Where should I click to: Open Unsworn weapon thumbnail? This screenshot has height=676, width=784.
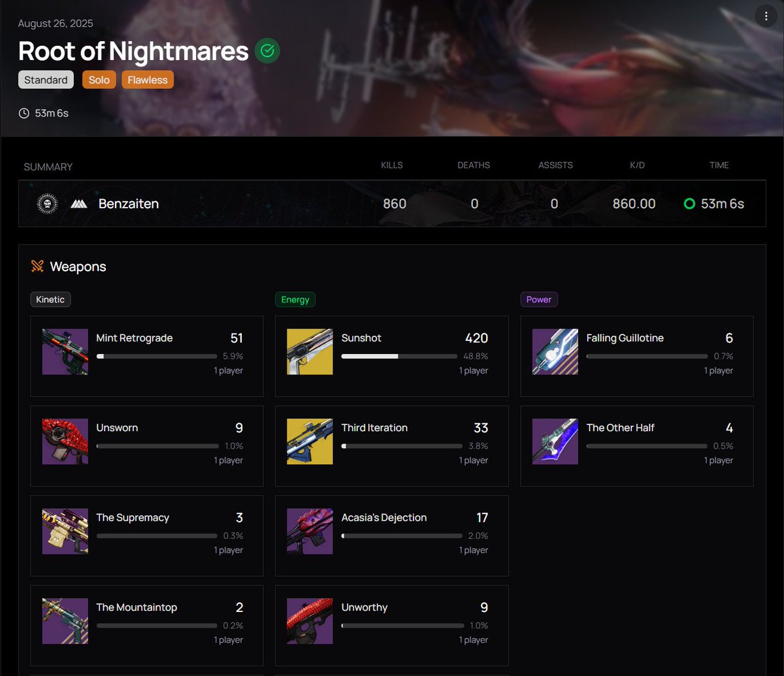(x=65, y=442)
